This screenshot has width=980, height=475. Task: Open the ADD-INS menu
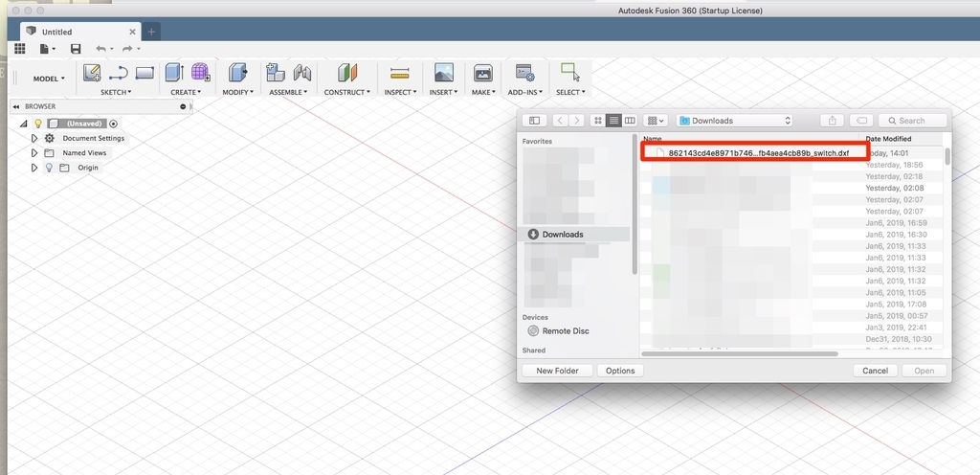[524, 92]
